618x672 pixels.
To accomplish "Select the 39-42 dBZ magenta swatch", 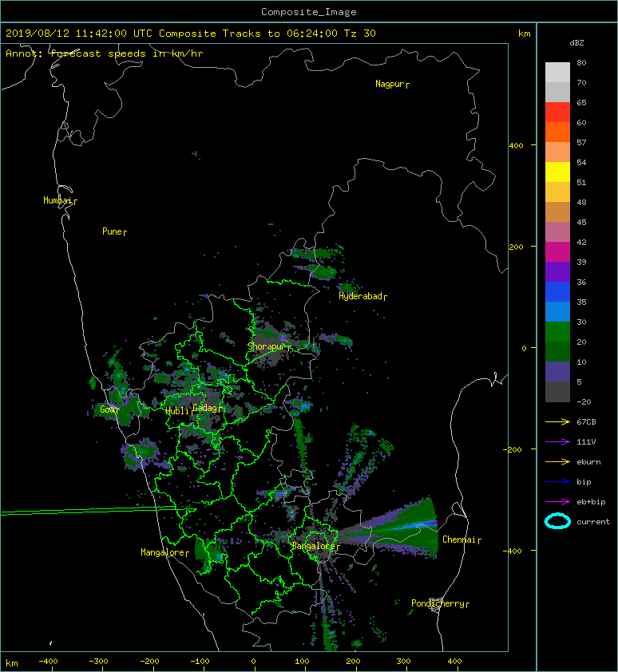I will pos(557,251).
